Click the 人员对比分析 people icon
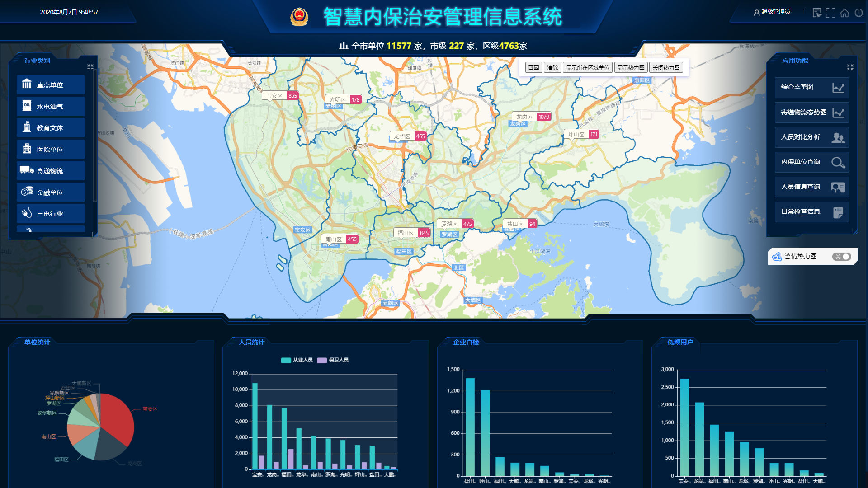This screenshot has width=868, height=488. pos(838,137)
